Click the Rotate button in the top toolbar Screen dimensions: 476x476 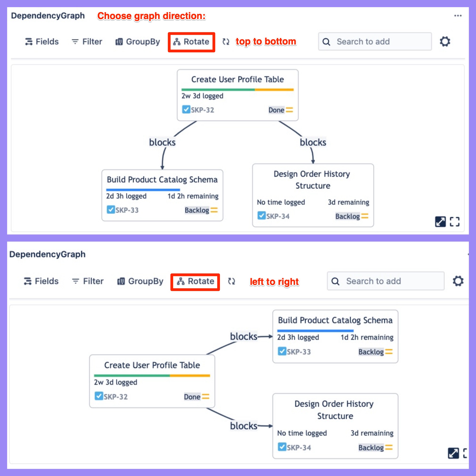[191, 42]
